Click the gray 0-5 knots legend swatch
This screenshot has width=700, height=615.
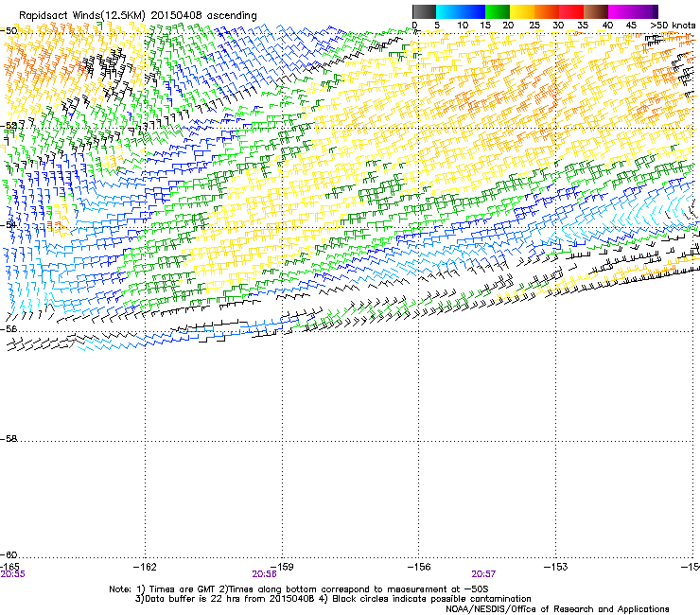tap(424, 11)
